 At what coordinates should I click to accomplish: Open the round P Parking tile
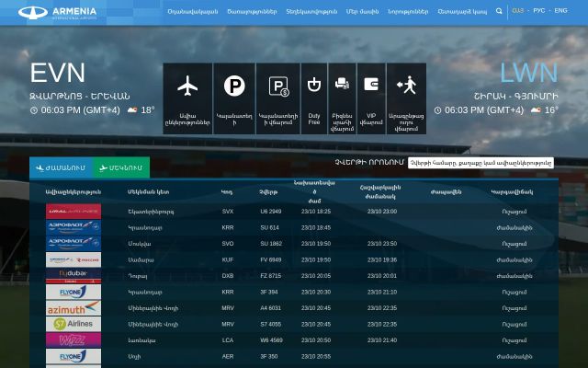pyautogui.click(x=234, y=98)
